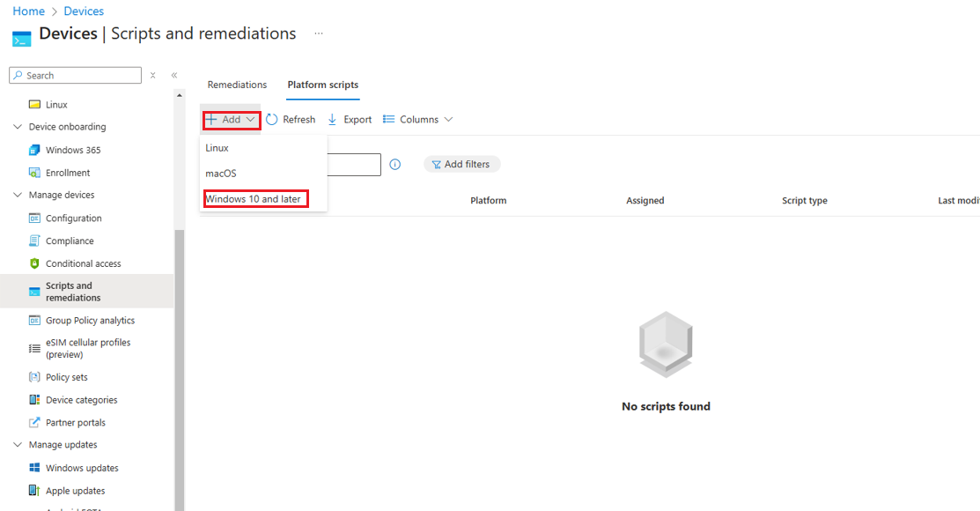Open the Columns dropdown chevron
The image size is (980, 511).
click(x=448, y=120)
